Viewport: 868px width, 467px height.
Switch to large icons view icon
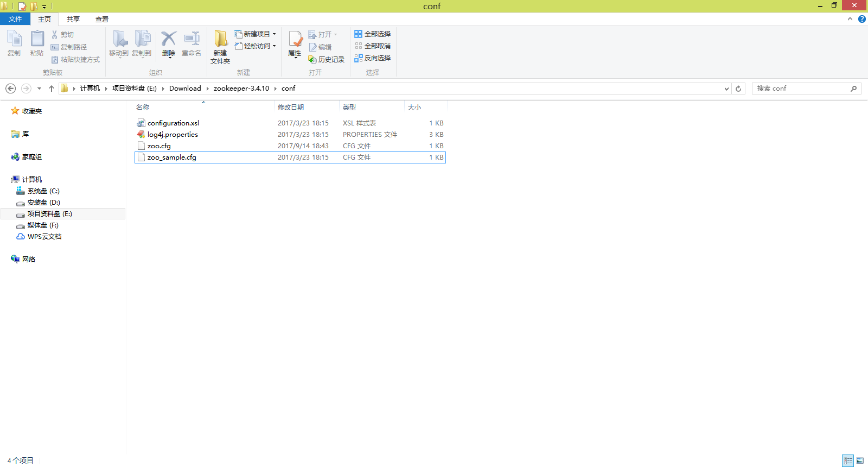860,460
